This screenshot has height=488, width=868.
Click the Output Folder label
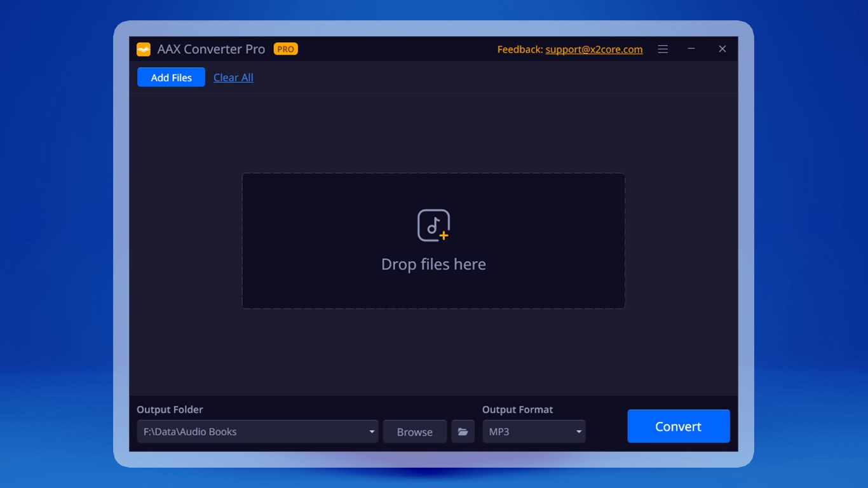170,410
